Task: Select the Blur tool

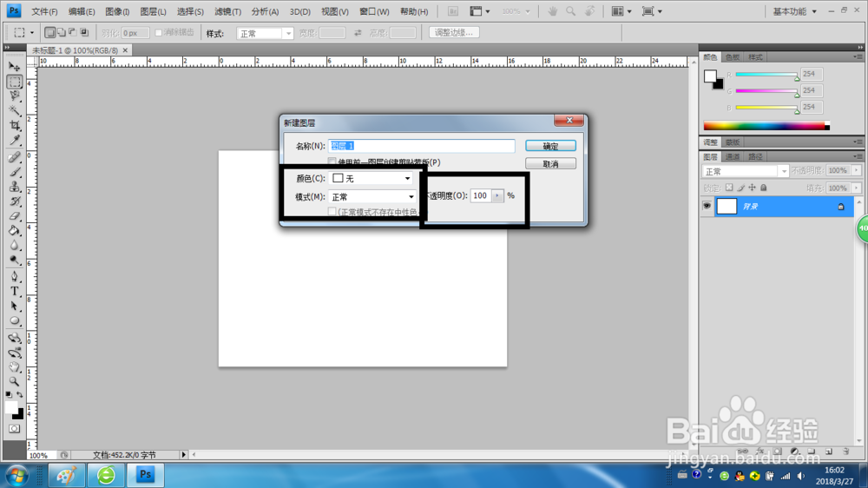Action: [x=15, y=246]
